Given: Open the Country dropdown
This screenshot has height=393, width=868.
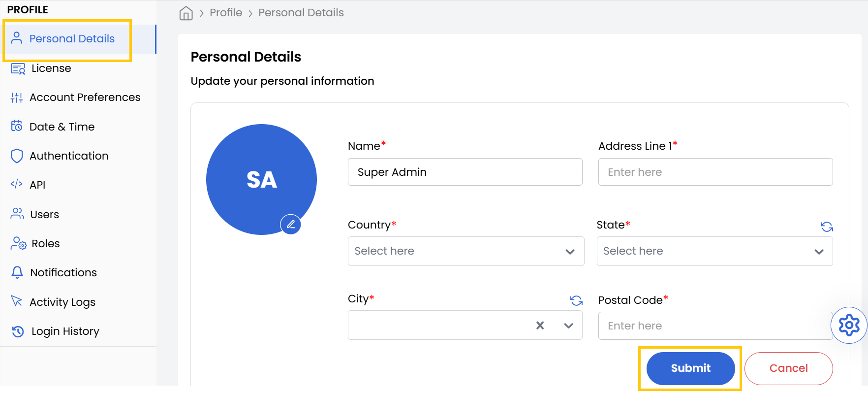Looking at the screenshot, I should pos(466,251).
